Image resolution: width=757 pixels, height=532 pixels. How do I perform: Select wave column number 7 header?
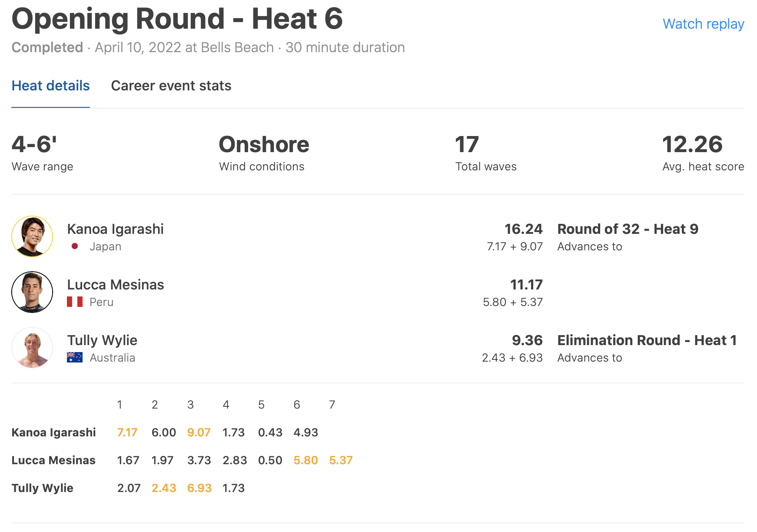[x=332, y=405]
